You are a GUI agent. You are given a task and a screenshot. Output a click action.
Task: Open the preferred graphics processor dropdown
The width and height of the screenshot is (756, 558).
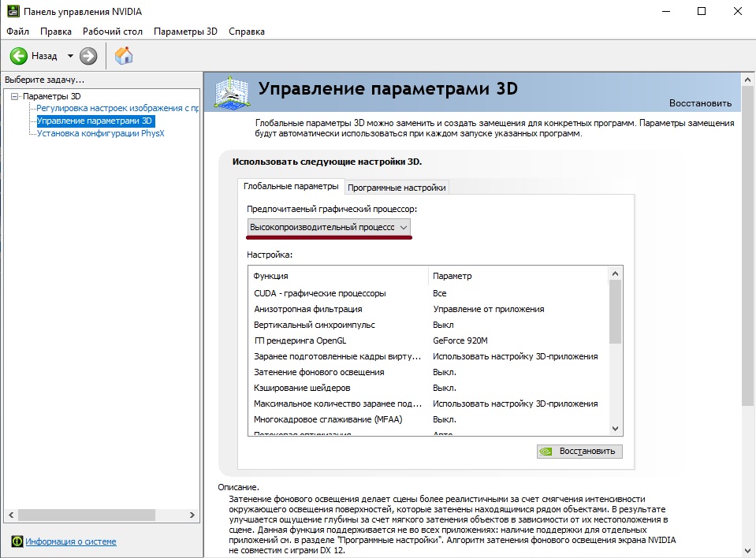(330, 227)
